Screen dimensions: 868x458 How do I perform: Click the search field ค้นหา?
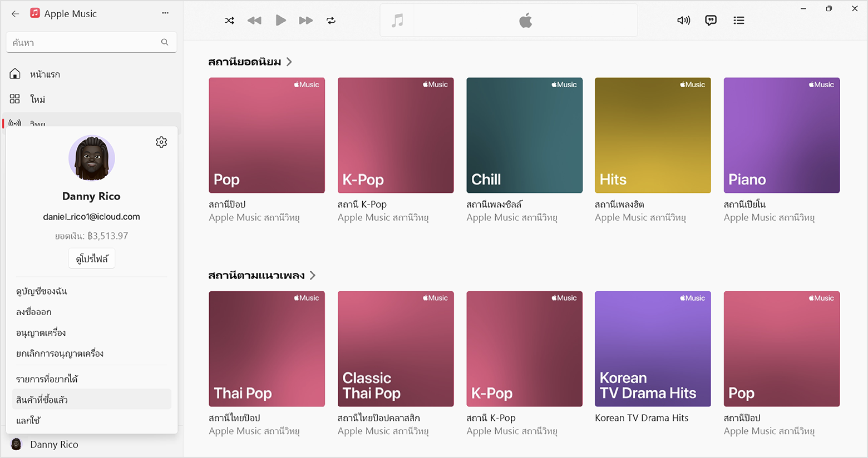[x=91, y=42]
